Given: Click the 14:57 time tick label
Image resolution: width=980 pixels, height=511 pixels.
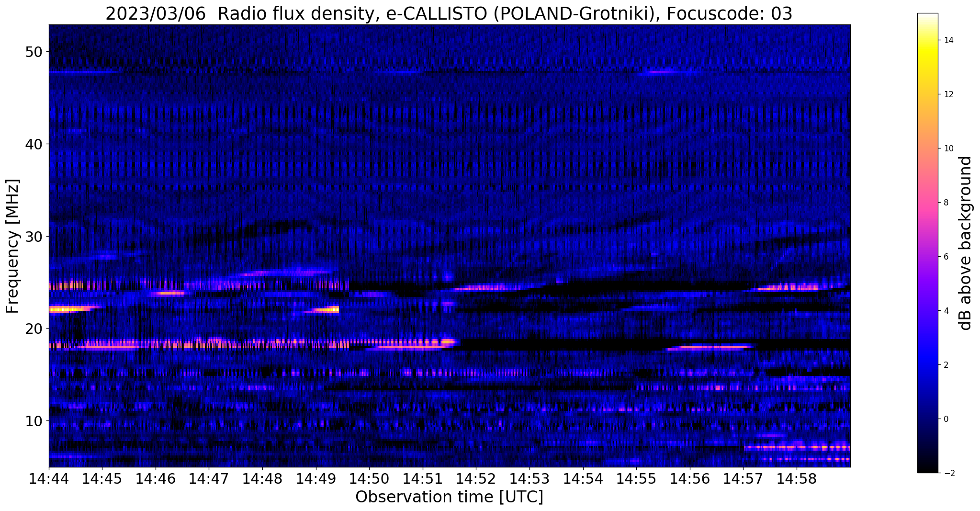Looking at the screenshot, I should coord(743,478).
